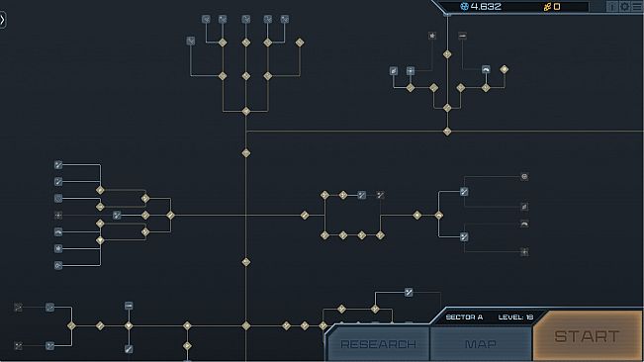The width and height of the screenshot is (644, 362).
Task: Select the blue dome node in upper-right tree
Action: point(486,69)
